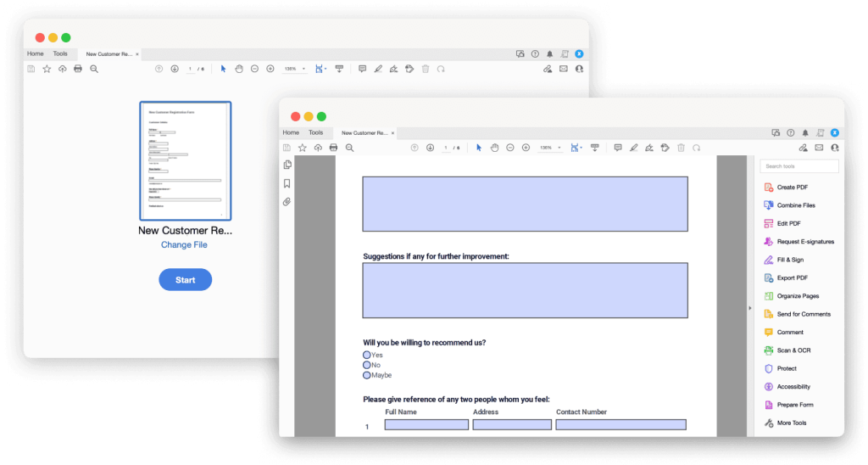This screenshot has height=465, width=868.
Task: Zoom out using minus icon in front window
Action: coord(510,148)
